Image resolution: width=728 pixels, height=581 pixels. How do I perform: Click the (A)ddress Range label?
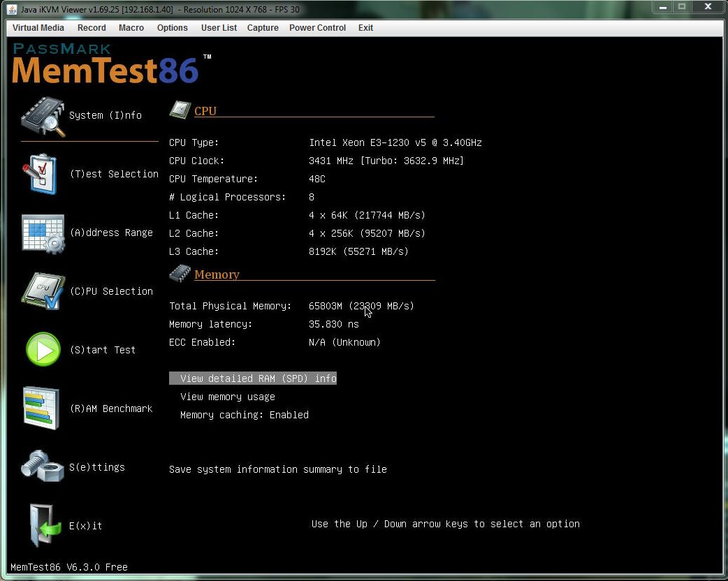pos(111,233)
